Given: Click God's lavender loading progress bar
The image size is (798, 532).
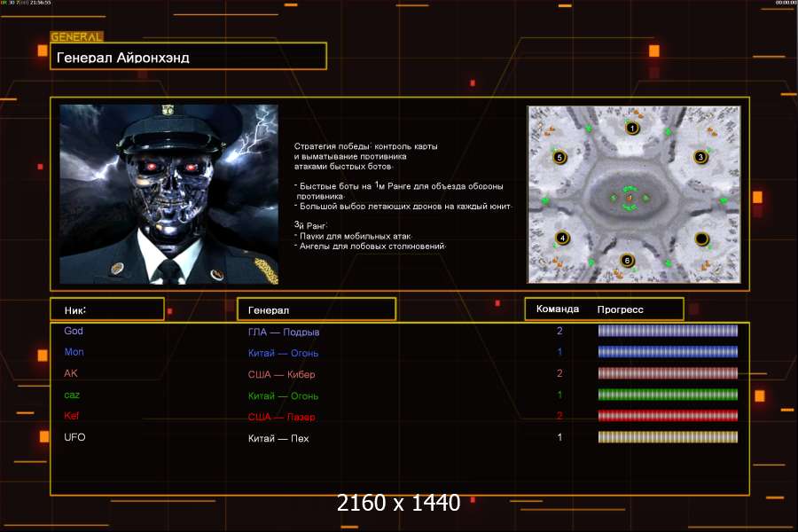Looking at the screenshot, I should [x=668, y=331].
